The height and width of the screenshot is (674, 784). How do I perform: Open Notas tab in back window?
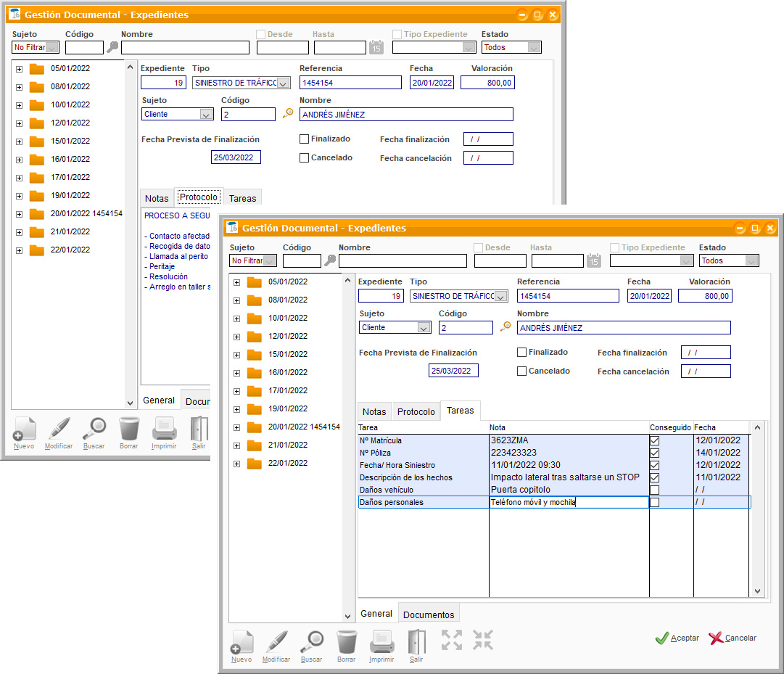(157, 199)
